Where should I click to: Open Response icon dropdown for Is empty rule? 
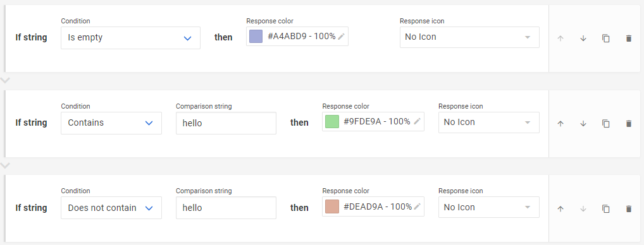pyautogui.click(x=469, y=37)
